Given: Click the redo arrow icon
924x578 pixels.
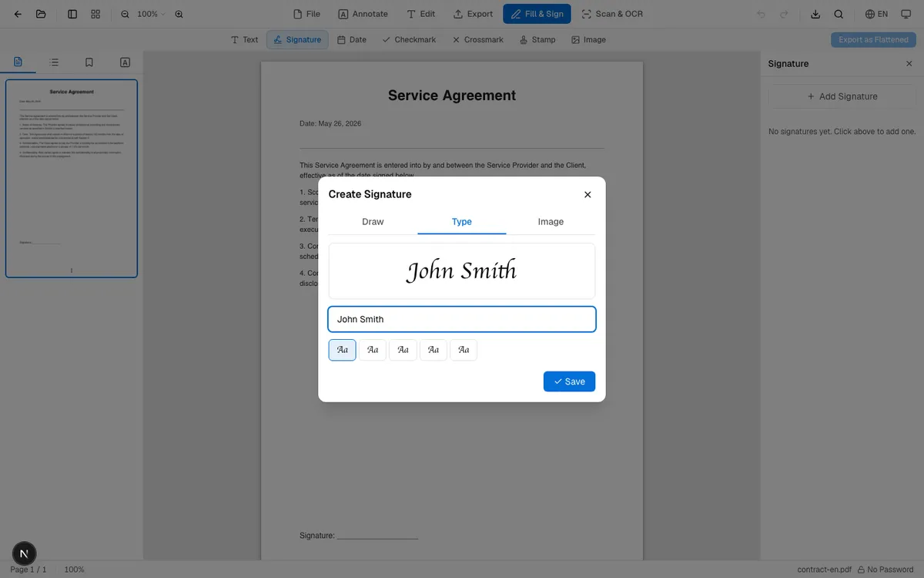Looking at the screenshot, I should pyautogui.click(x=784, y=14).
